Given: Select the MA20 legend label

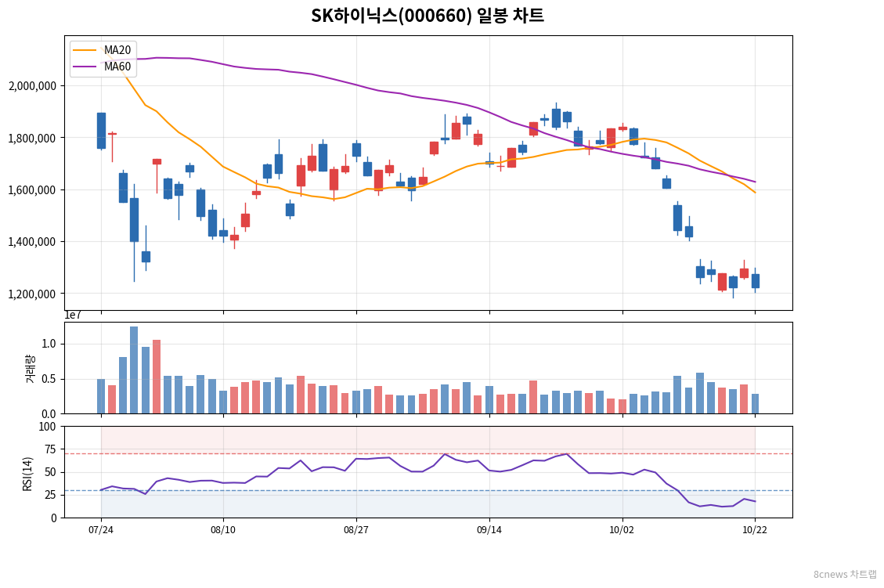Looking at the screenshot, I should click(117, 50).
